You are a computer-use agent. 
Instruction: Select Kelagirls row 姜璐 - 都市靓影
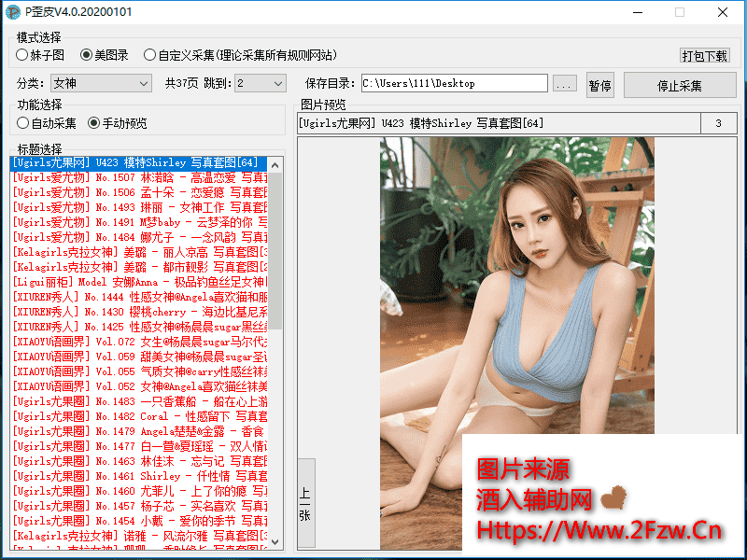138,267
